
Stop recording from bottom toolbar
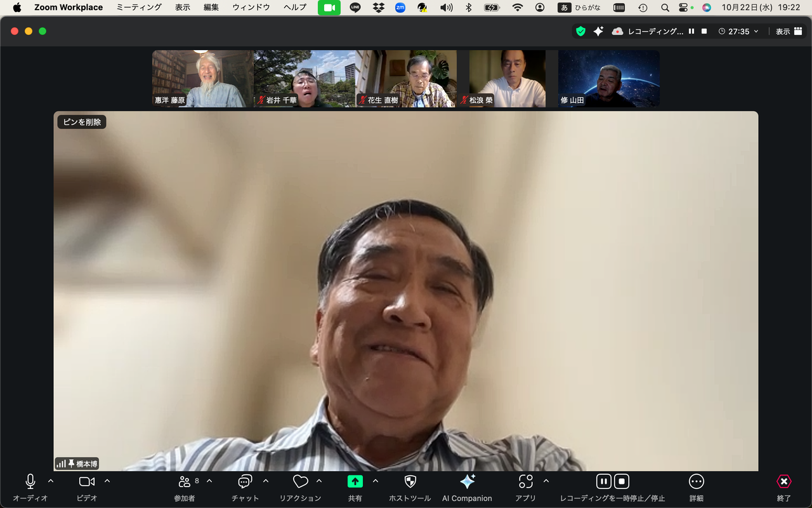pos(622,481)
